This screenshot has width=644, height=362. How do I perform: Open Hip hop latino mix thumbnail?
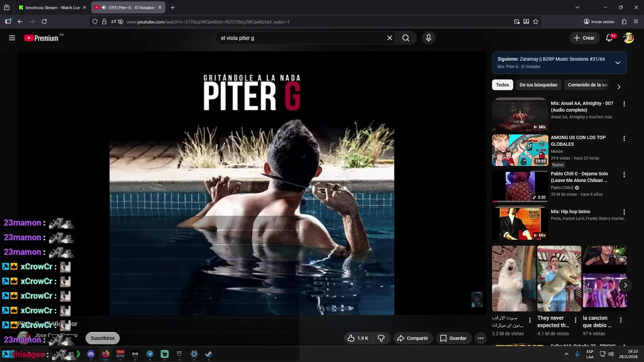click(520, 223)
